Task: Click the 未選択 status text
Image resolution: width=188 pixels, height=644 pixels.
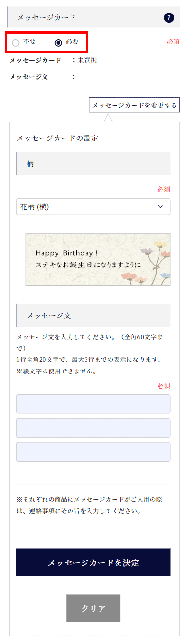Action: (x=87, y=60)
